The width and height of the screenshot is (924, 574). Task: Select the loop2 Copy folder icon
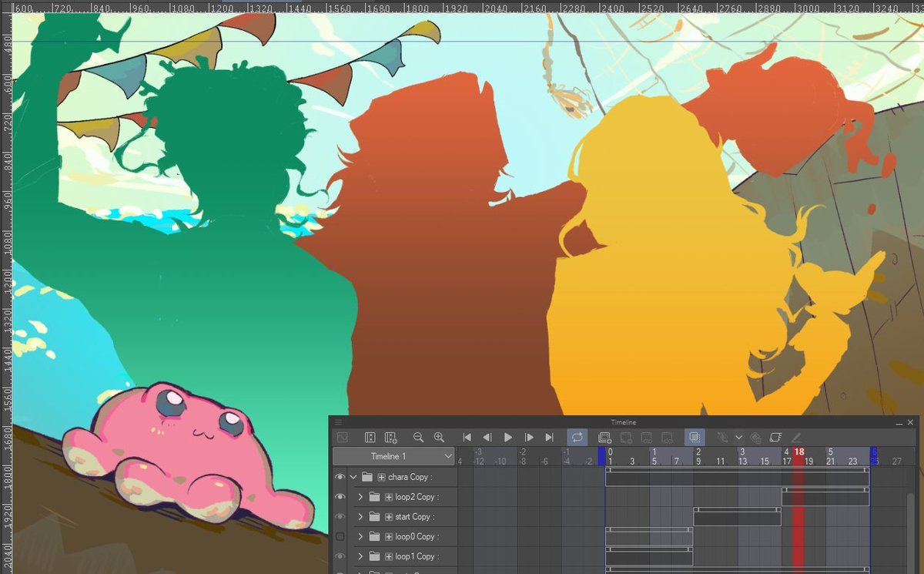tap(375, 497)
